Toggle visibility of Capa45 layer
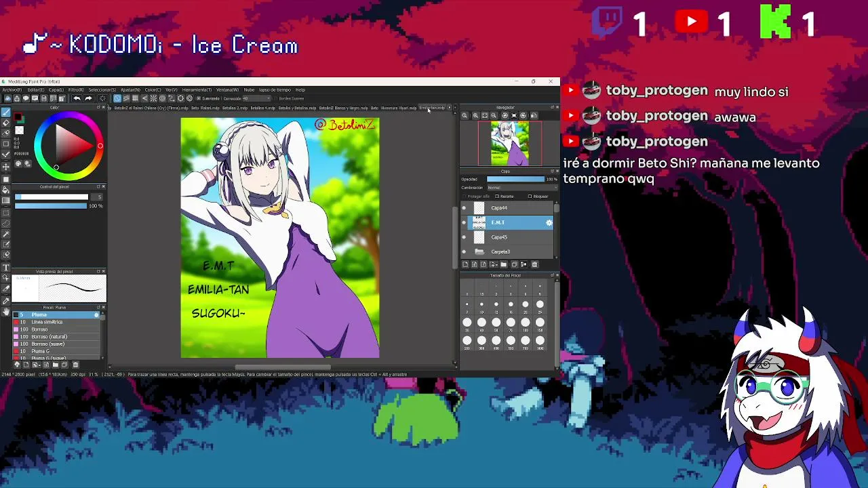This screenshot has width=868, height=488. [464, 237]
